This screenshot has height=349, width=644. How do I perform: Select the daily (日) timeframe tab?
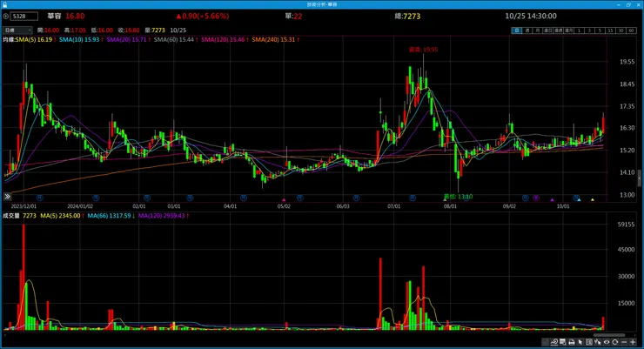pyautogui.click(x=517, y=30)
